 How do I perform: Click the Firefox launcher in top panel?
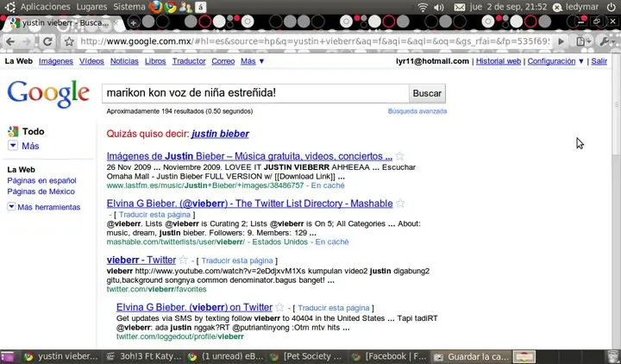[x=155, y=7]
